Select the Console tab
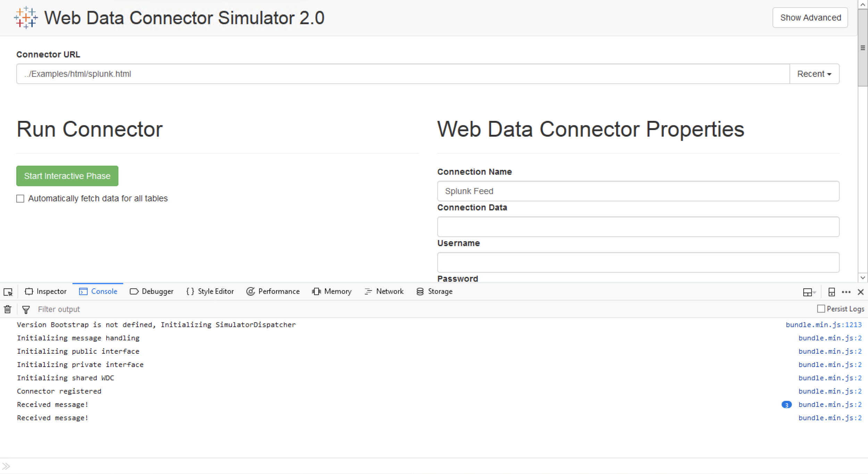The width and height of the screenshot is (868, 474). (x=98, y=291)
